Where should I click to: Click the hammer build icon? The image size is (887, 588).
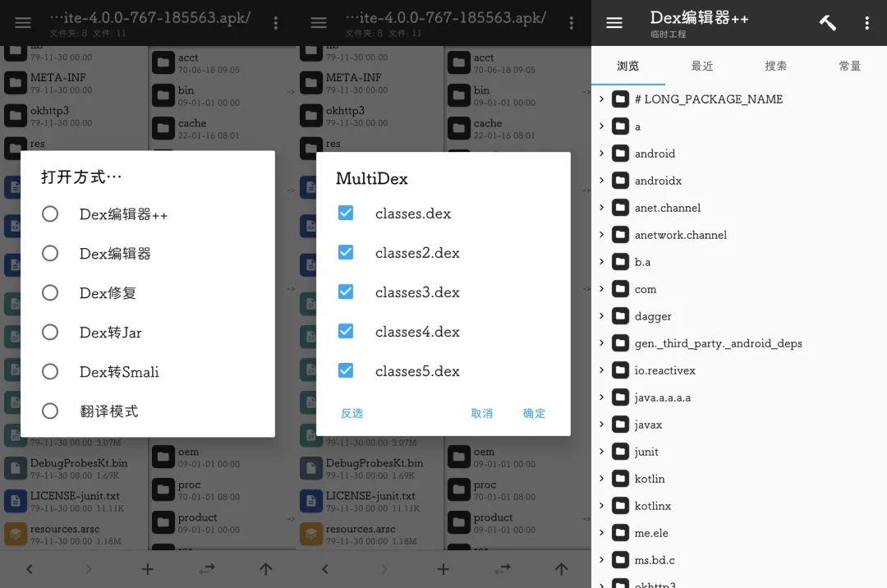pos(827,23)
